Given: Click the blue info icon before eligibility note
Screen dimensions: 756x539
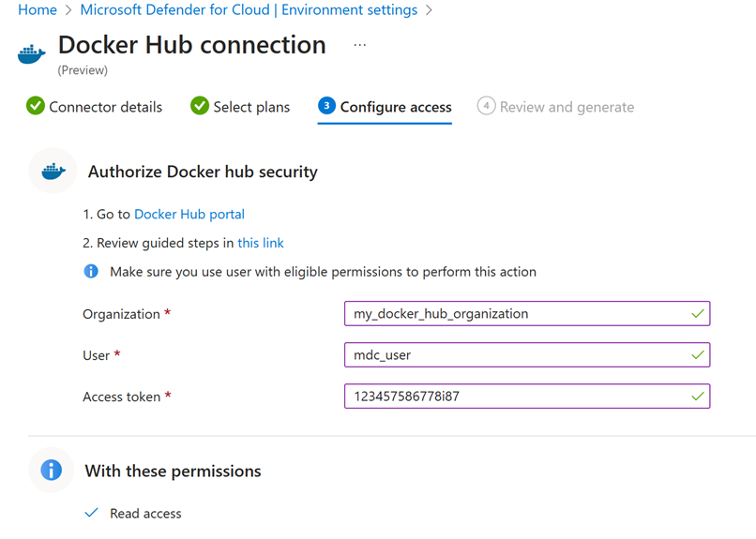Looking at the screenshot, I should [x=91, y=272].
